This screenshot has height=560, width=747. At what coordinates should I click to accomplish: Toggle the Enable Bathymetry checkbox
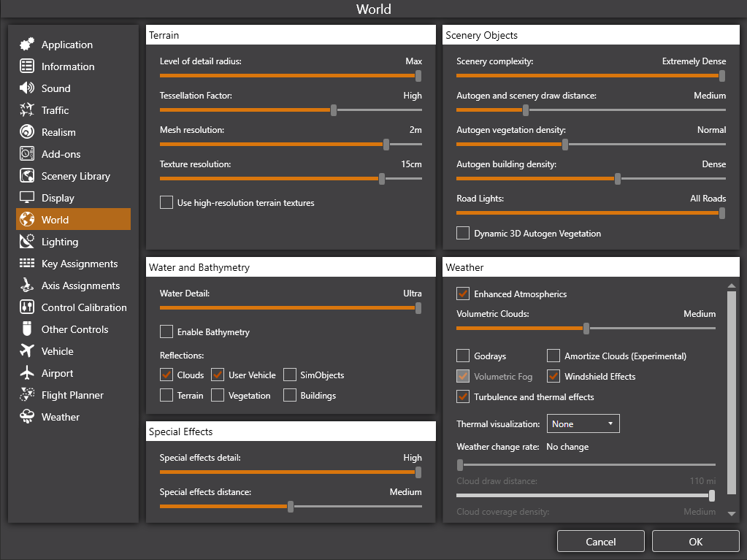(166, 331)
